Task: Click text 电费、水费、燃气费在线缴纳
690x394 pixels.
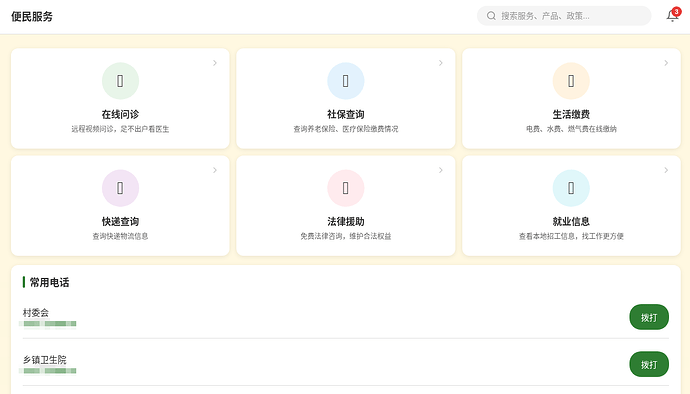Action: [x=571, y=129]
